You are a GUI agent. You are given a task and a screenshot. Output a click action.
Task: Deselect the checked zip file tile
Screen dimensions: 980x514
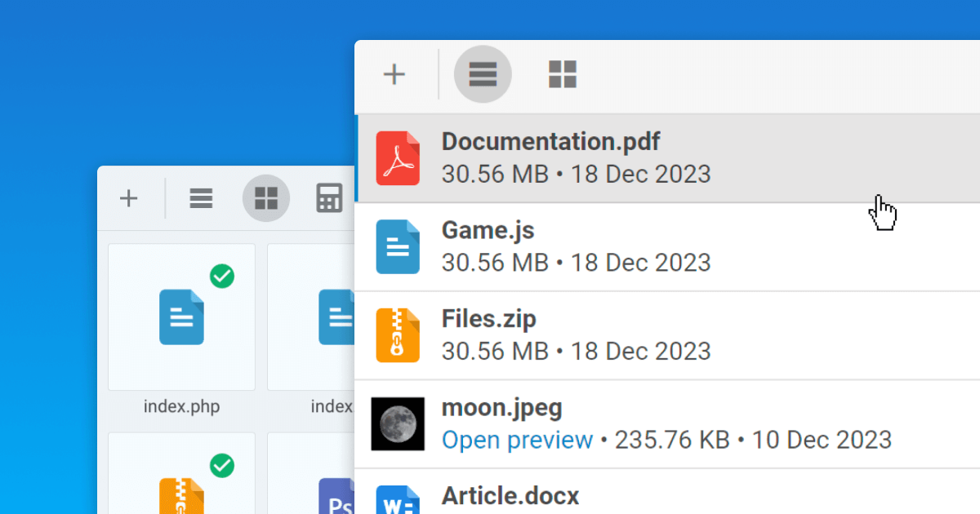(x=221, y=466)
